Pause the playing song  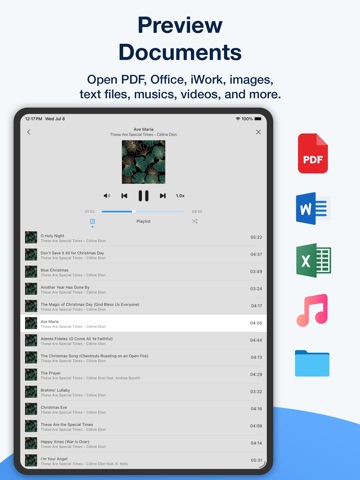pyautogui.click(x=144, y=196)
